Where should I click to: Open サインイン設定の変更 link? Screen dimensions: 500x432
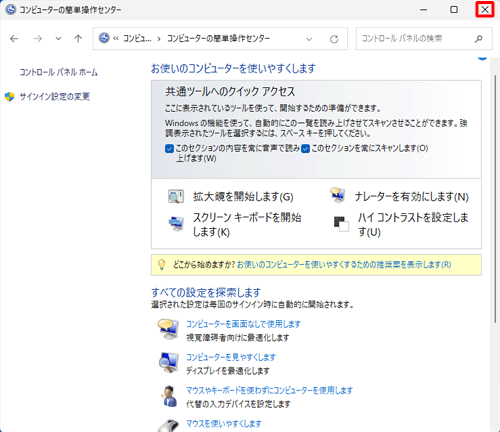[x=55, y=97]
